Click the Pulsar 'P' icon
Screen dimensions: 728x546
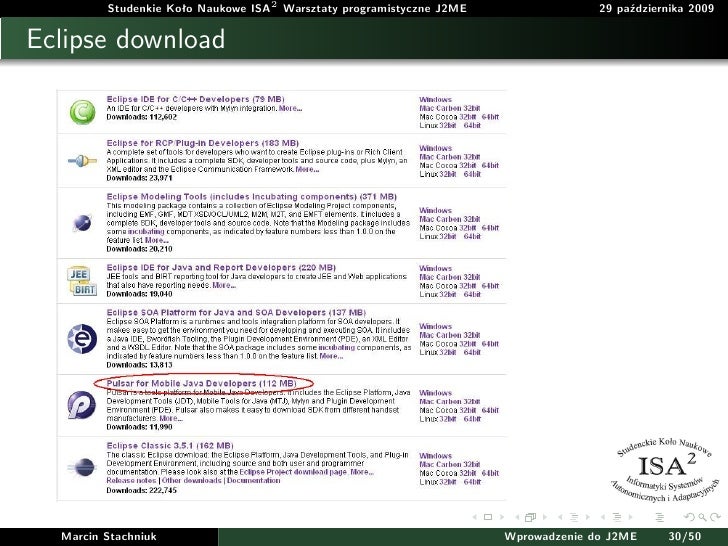click(x=82, y=405)
